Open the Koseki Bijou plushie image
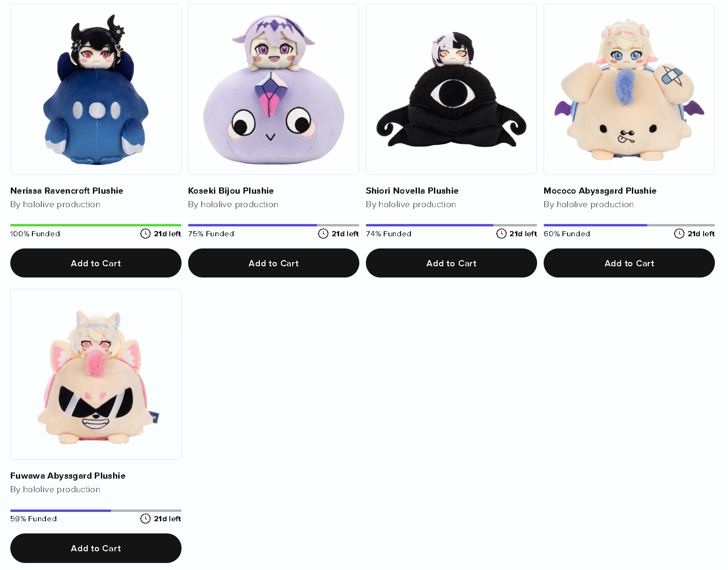The image size is (728, 570). (x=273, y=89)
